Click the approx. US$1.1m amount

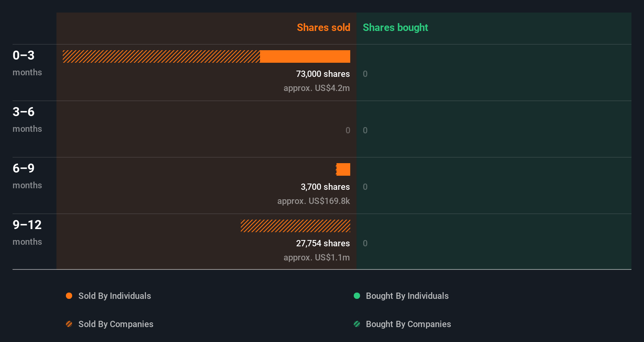[x=317, y=258]
